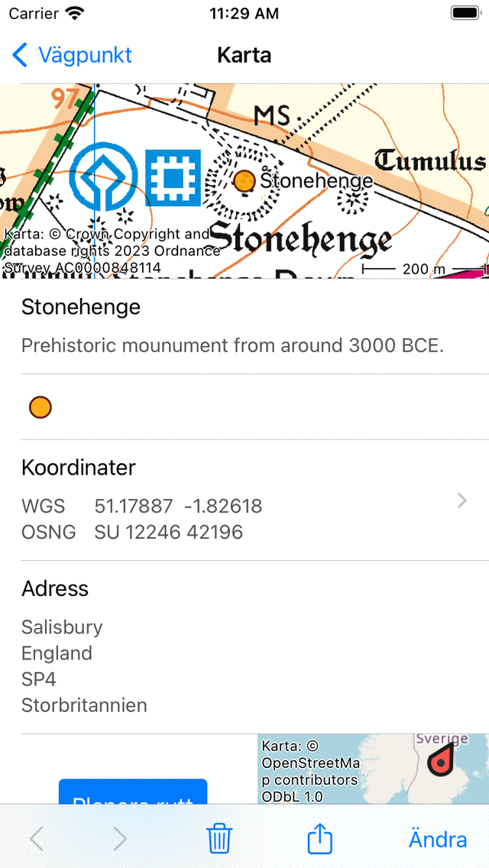Expand Koordinater details chevron
This screenshot has width=489, height=868.
tap(461, 500)
